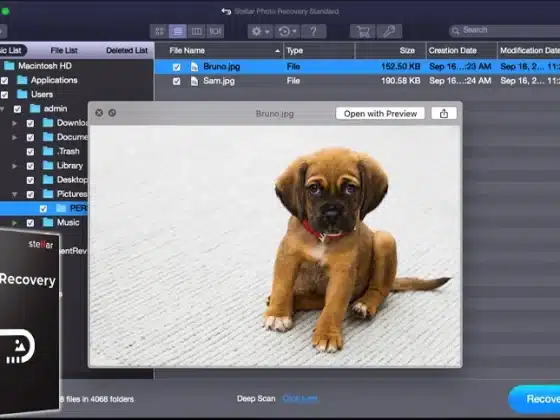
Task: Click the search magnifier icon
Action: (x=455, y=31)
